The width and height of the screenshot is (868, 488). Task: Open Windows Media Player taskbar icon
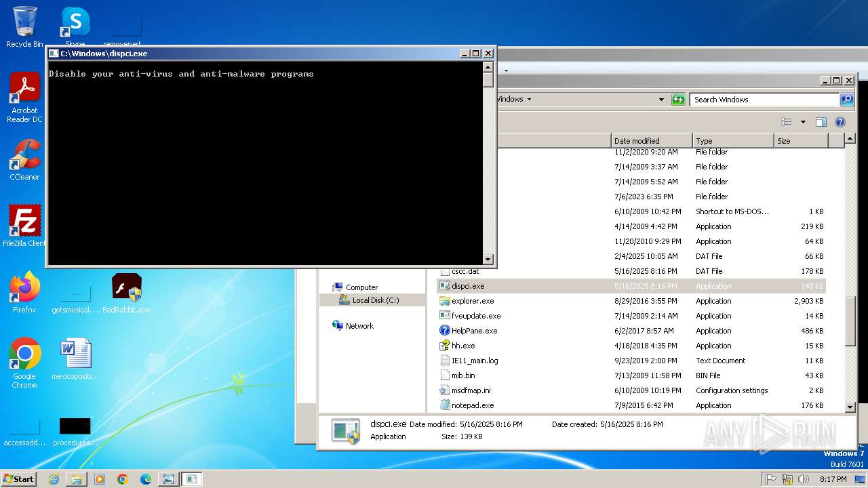pos(100,479)
